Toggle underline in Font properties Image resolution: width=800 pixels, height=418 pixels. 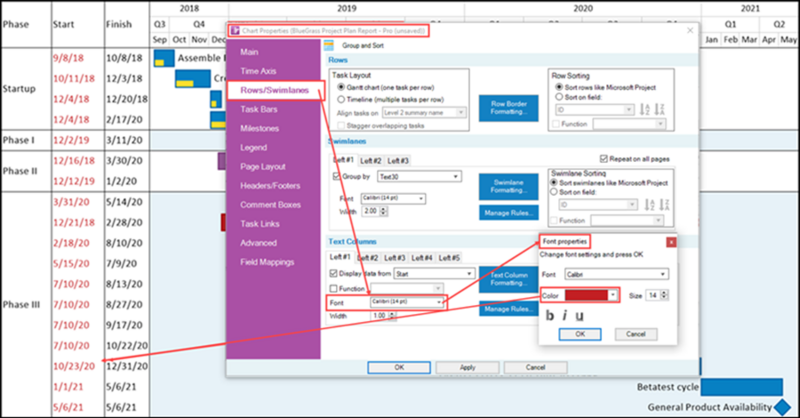[579, 316]
